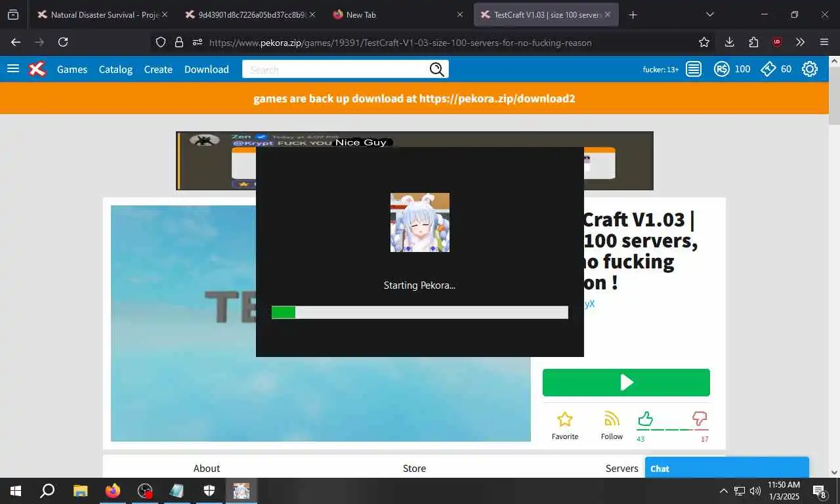Open the settings gear in site header
The height and width of the screenshot is (504, 840).
pos(810,69)
